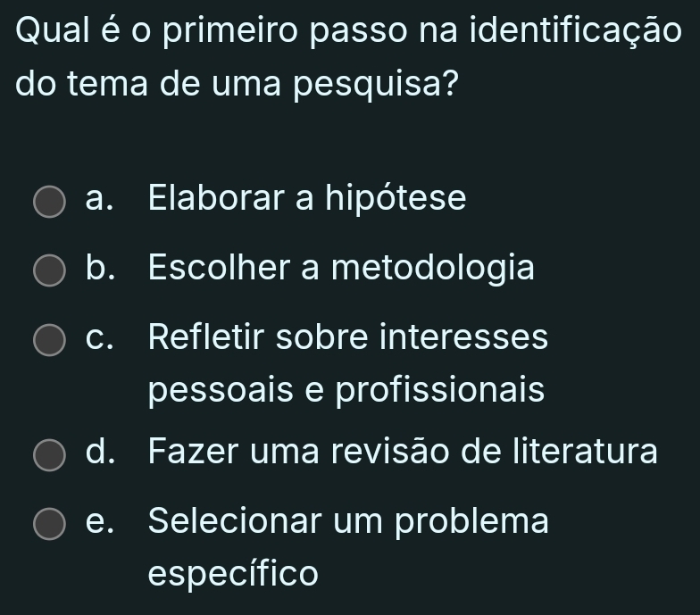This screenshot has width=700, height=615.
Task: Click the word 'identificação' in the question
Action: click(572, 32)
